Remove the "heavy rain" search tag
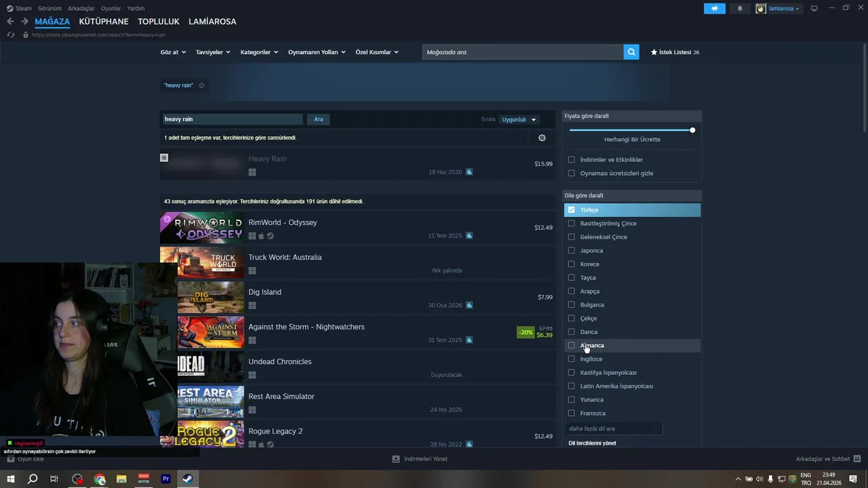The image size is (868, 488). tap(201, 85)
